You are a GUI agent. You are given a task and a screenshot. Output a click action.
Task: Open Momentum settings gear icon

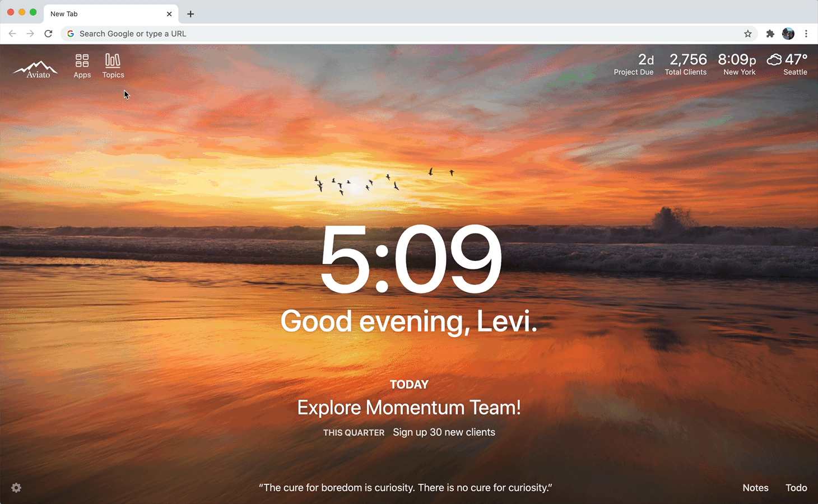coord(16,488)
